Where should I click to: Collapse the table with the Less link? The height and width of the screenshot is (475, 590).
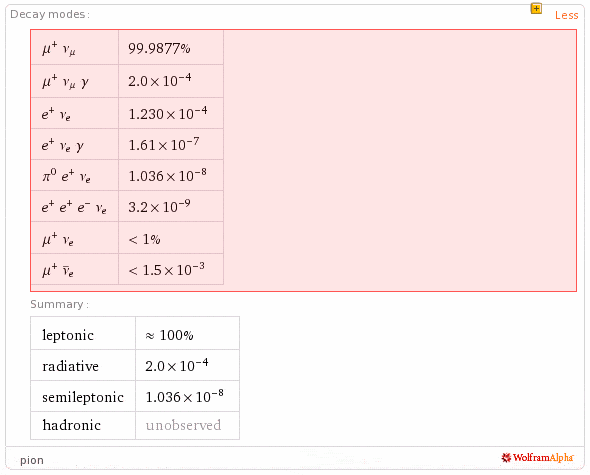coord(566,15)
